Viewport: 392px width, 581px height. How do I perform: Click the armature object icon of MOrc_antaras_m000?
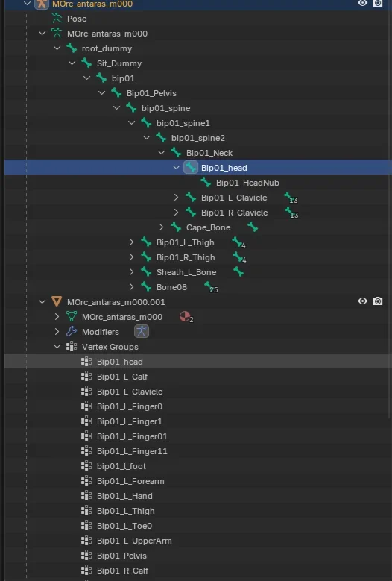(42, 4)
